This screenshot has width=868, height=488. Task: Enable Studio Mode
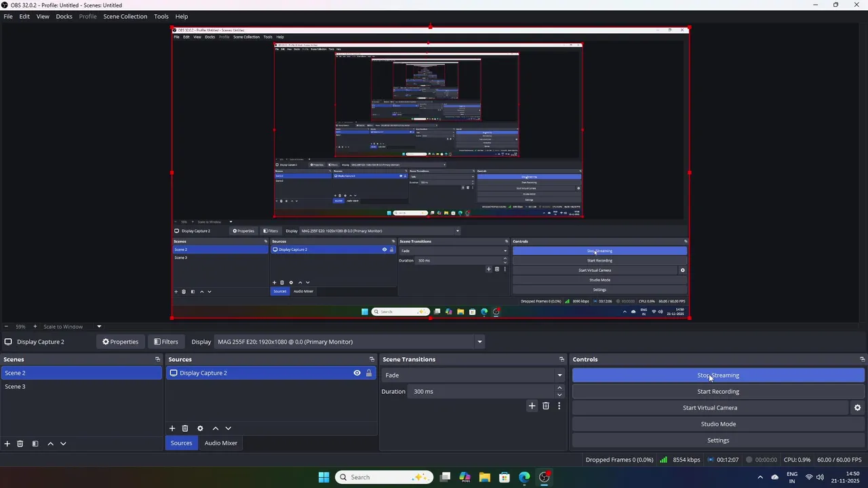718,424
